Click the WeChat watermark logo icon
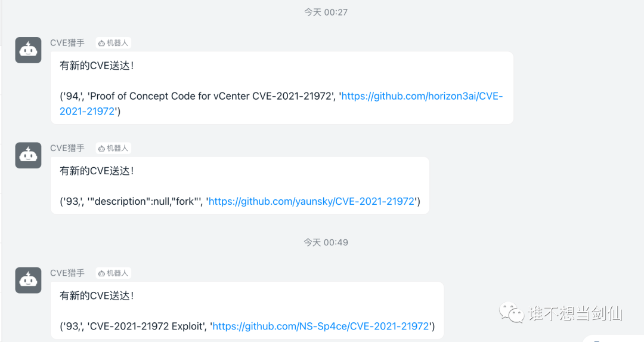The image size is (644, 342). tap(512, 312)
